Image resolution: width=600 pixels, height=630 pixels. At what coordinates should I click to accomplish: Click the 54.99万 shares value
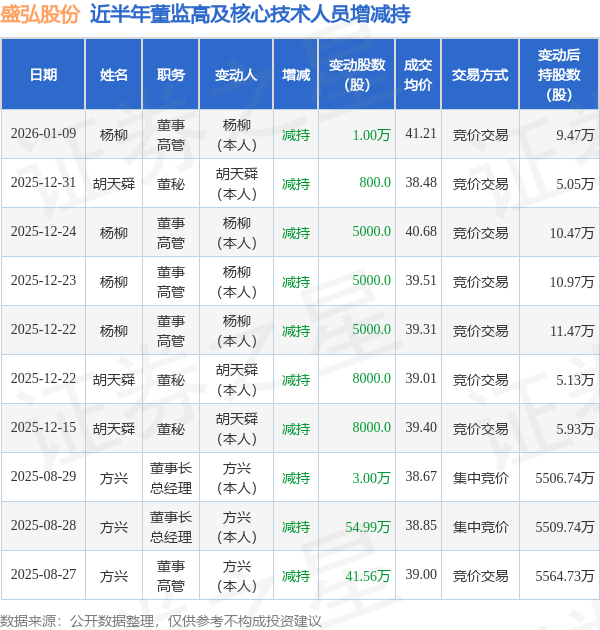coord(368,527)
